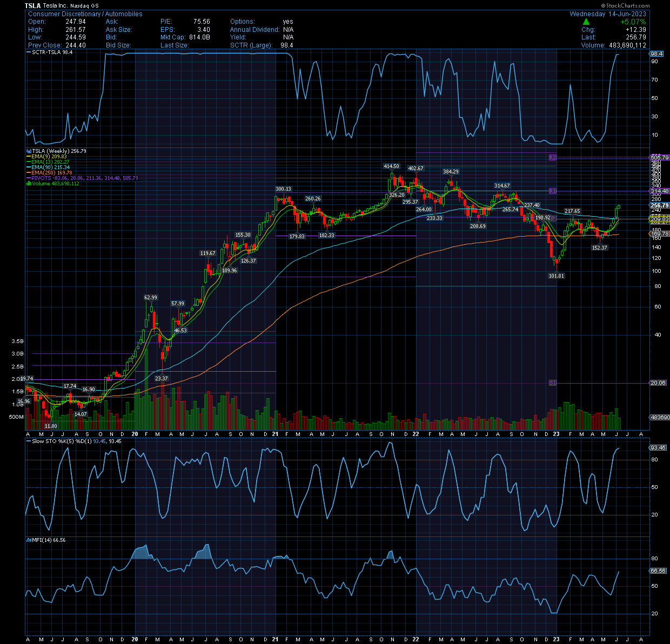Select 'Consumer Discretionary / Automobiles' sector text
The height and width of the screenshot is (644, 670).
[85, 14]
